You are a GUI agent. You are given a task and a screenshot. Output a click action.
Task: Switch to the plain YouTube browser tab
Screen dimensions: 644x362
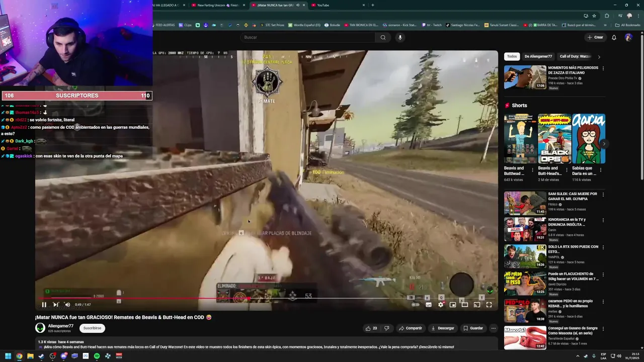(x=337, y=5)
